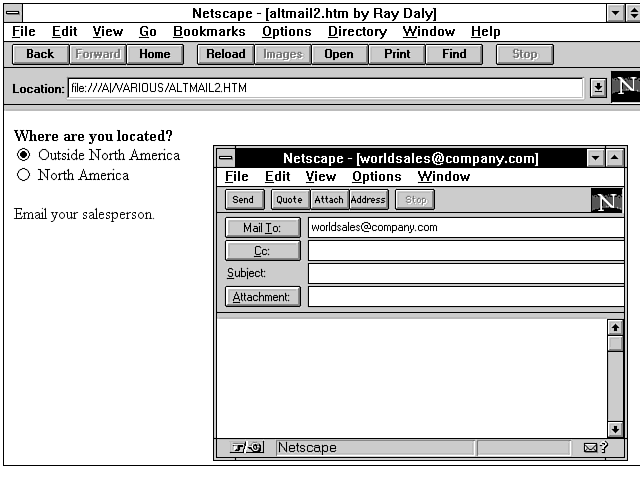640x480 pixels.
Task: Click the Quote button in mail toolbar
Action: (x=289, y=200)
